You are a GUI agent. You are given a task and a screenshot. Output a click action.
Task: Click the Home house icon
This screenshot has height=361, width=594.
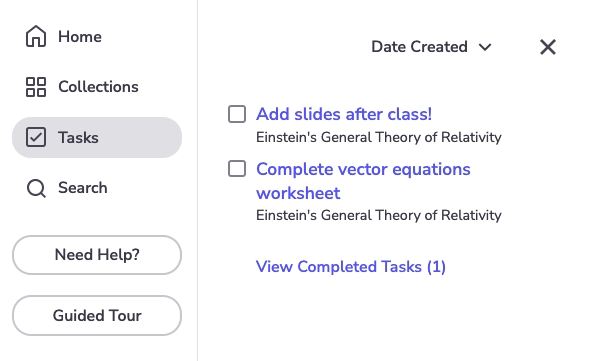coord(36,36)
